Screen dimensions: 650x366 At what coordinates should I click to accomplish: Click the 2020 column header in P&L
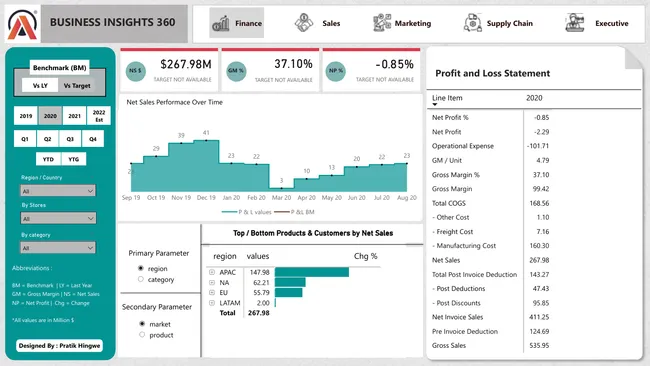coord(534,98)
